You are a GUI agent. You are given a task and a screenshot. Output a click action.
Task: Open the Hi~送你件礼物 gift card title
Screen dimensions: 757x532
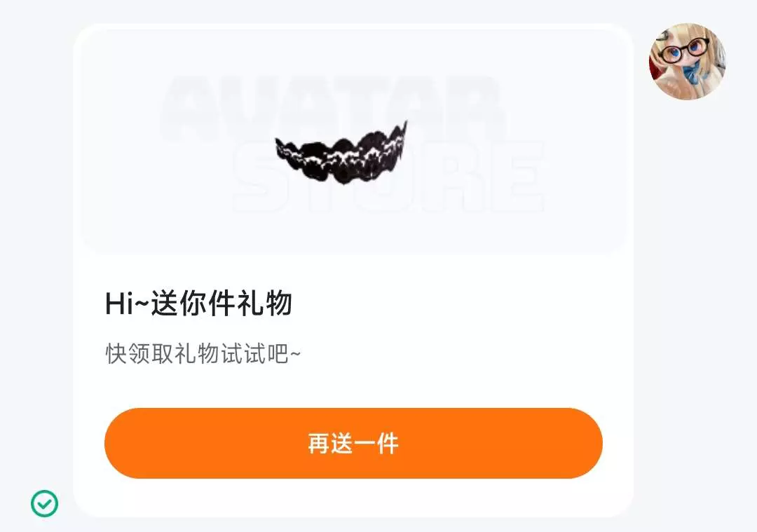198,303
